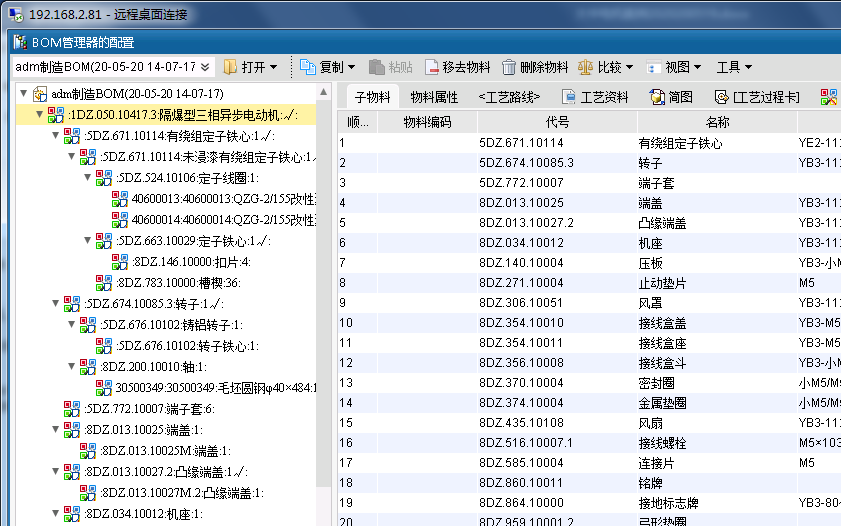The width and height of the screenshot is (841, 526).
Task: Sort by the 代号 column header
Action: 558,122
